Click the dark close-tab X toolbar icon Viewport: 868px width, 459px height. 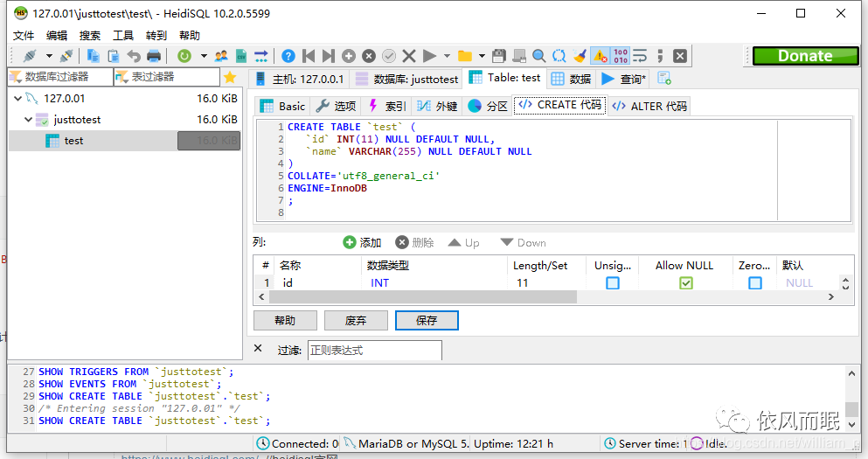680,56
